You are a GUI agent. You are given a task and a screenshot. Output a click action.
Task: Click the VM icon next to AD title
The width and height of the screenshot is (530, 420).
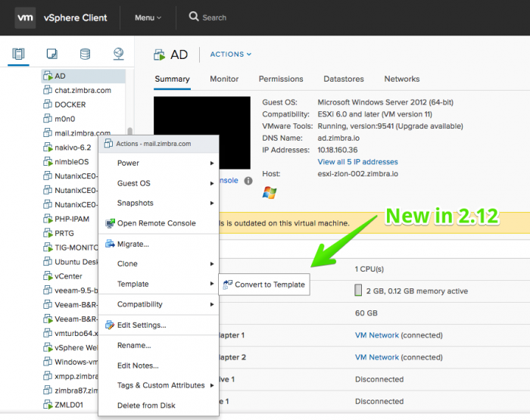click(x=159, y=54)
